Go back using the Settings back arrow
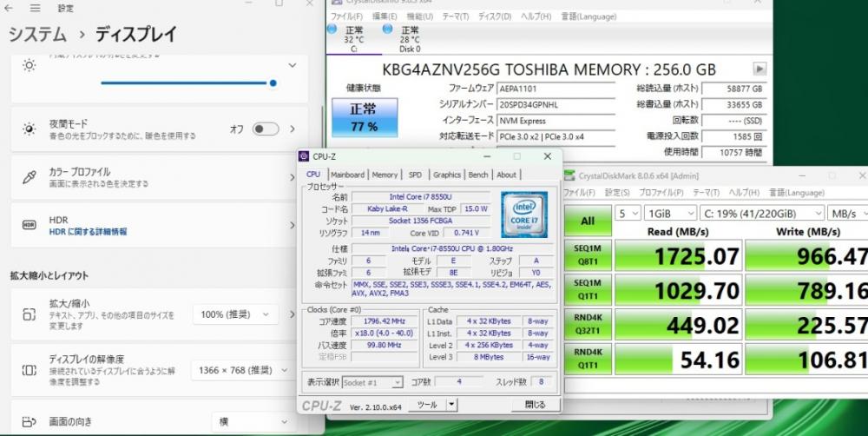 9,8
